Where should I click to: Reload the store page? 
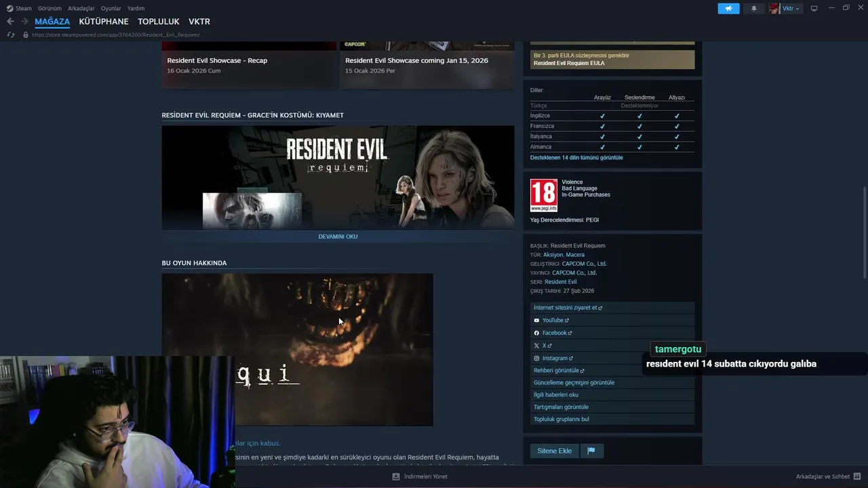tap(10, 35)
